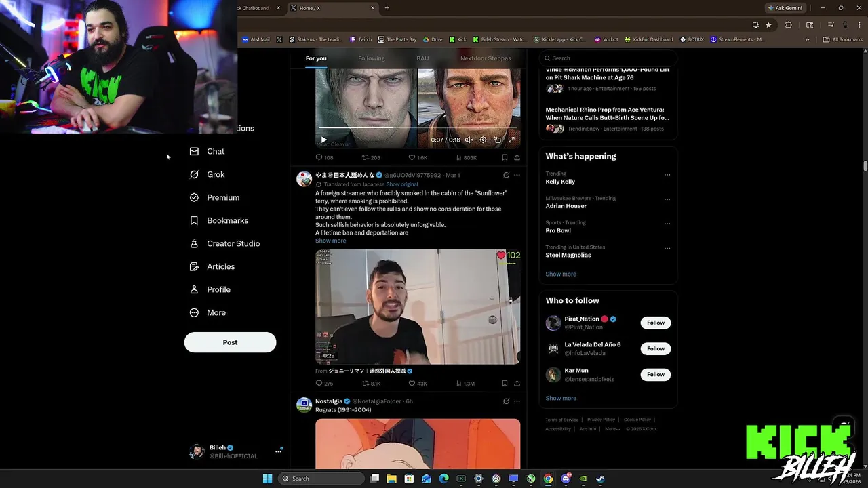Repost the post with 8.1K reposts

coord(372,384)
